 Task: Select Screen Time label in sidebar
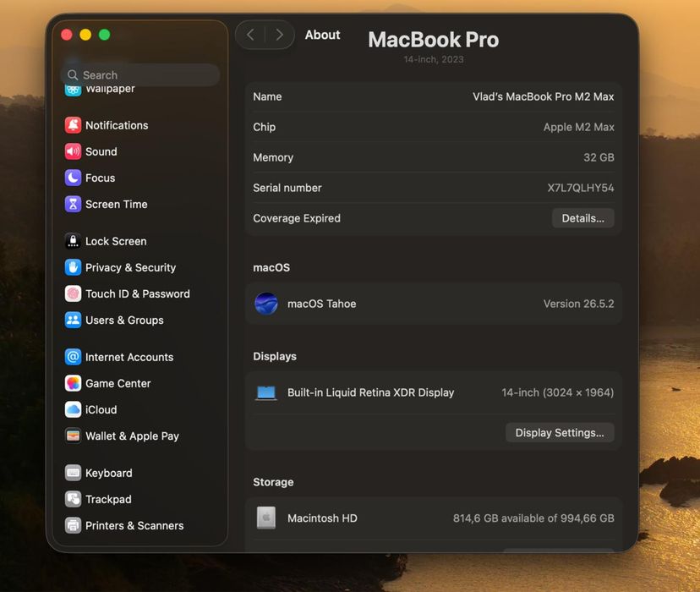116,205
